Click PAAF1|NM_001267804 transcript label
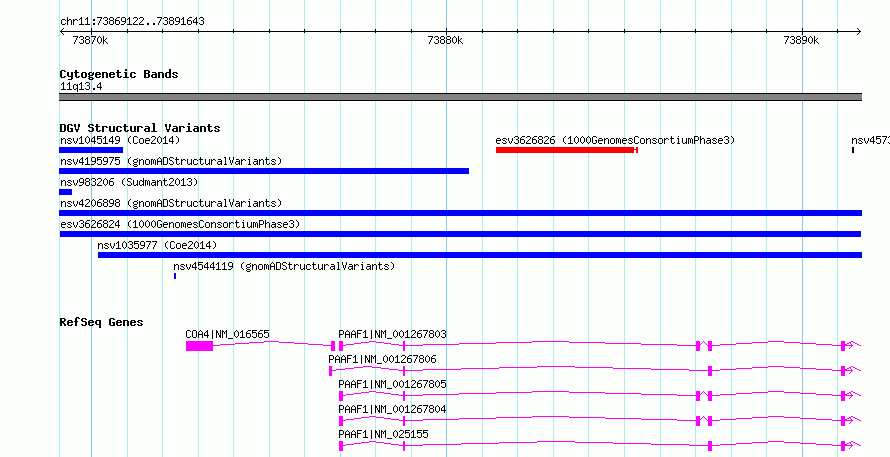This screenshot has height=457, width=890. tap(392, 409)
